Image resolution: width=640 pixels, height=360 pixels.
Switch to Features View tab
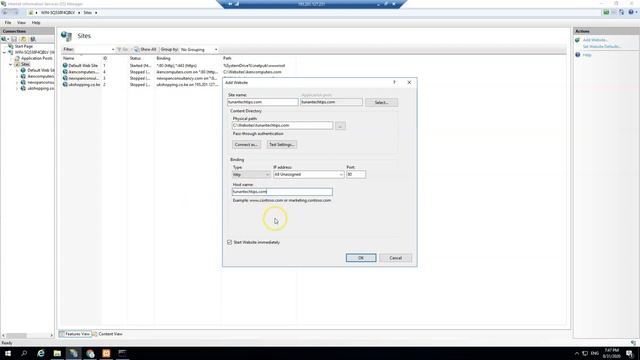[x=75, y=334]
